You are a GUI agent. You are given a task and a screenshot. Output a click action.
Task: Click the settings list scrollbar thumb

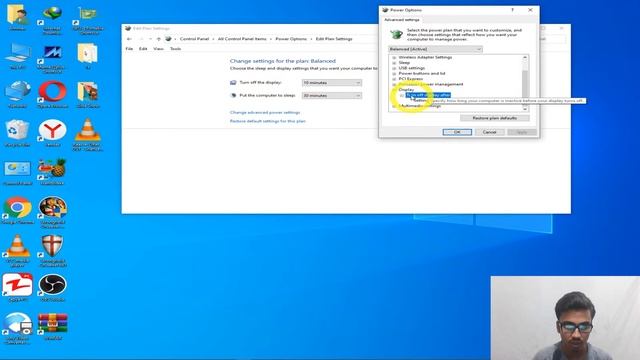525,84
